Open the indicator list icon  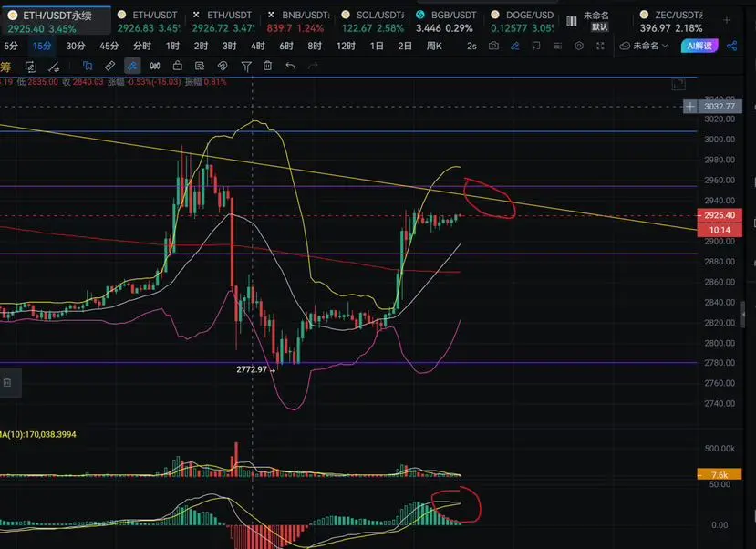point(558,46)
